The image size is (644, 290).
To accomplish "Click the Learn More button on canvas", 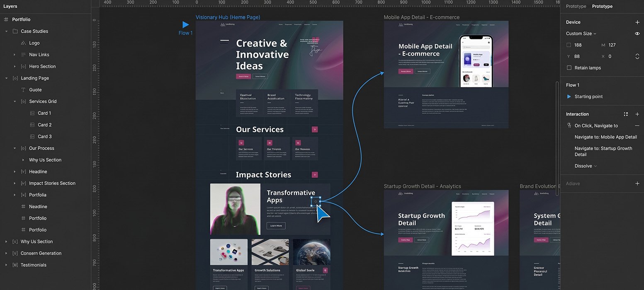I will pyautogui.click(x=276, y=226).
